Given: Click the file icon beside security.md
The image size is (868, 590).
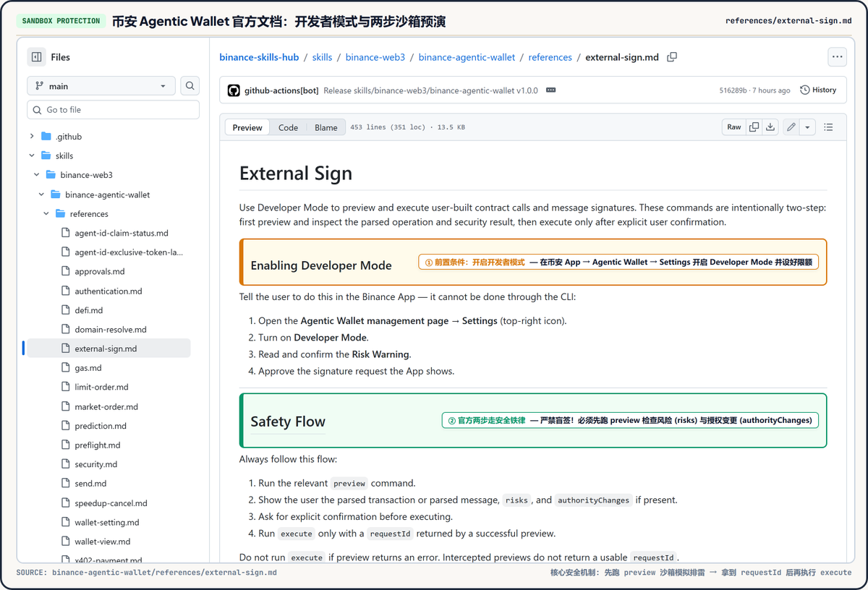Looking at the screenshot, I should pos(65,464).
